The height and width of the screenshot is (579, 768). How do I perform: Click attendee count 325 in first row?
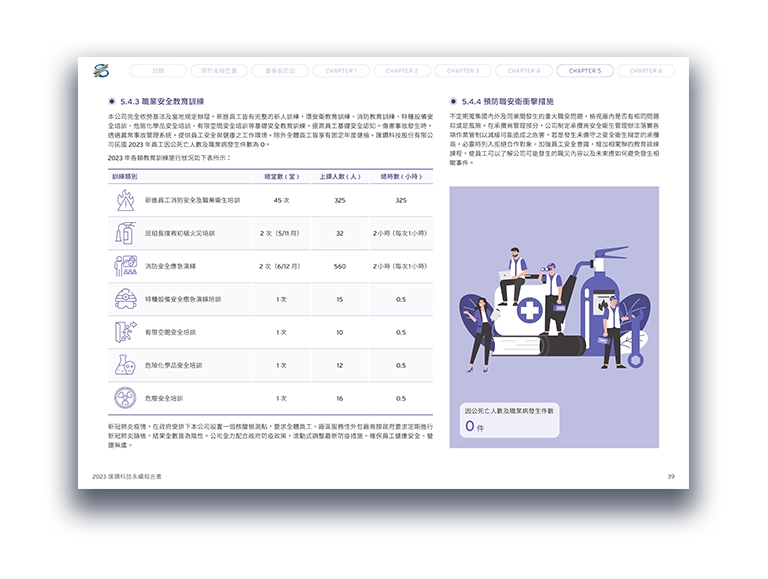pos(340,200)
